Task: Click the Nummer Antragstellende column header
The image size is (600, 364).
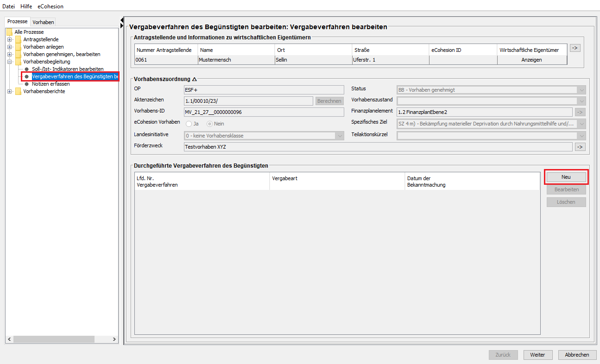Action: pos(166,50)
